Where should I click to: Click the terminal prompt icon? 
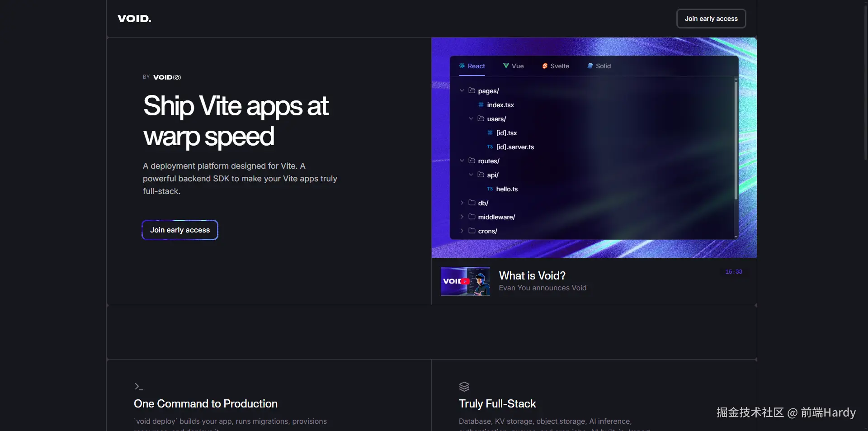tap(139, 387)
